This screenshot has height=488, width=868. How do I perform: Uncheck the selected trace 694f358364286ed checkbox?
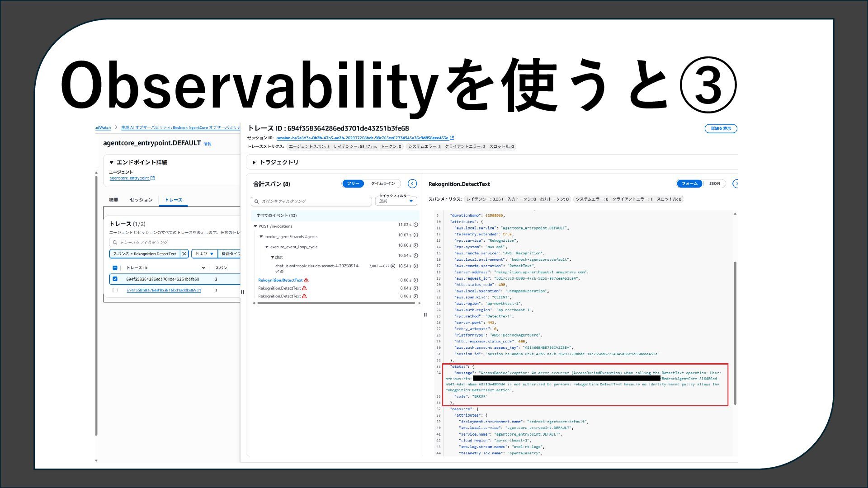coord(115,279)
